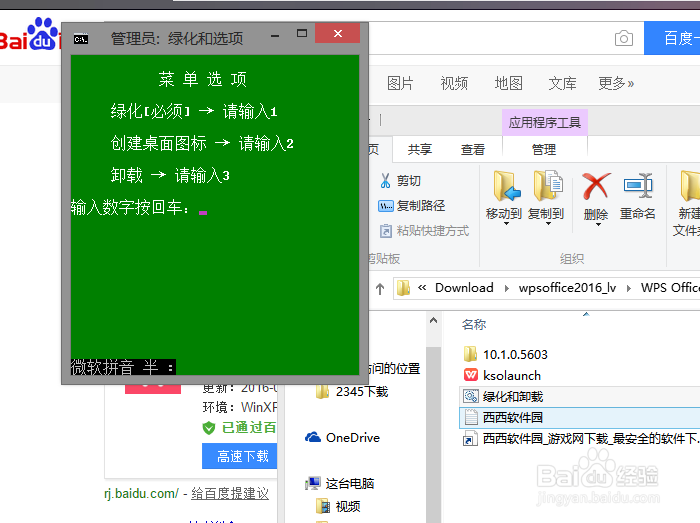Expand the 移动到 dropdown arrow
700x523 pixels.
(x=506, y=224)
